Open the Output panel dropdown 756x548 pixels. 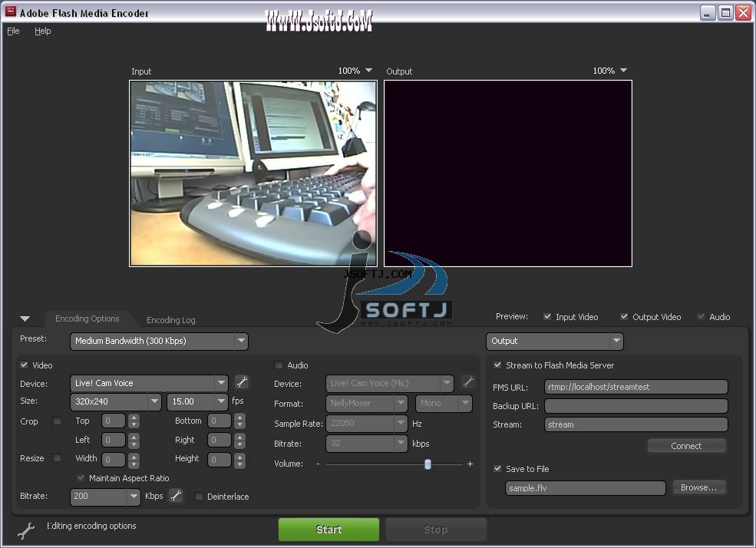pos(554,341)
